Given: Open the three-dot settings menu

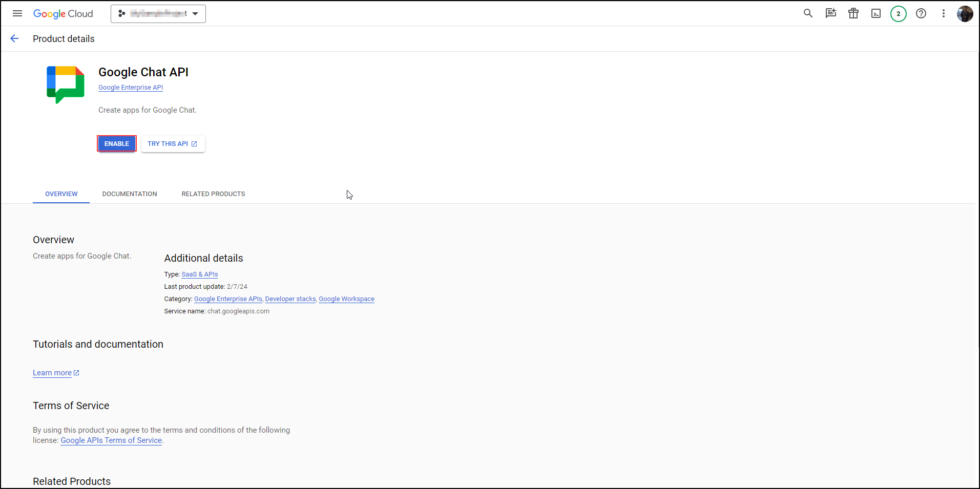Looking at the screenshot, I should click(943, 13).
